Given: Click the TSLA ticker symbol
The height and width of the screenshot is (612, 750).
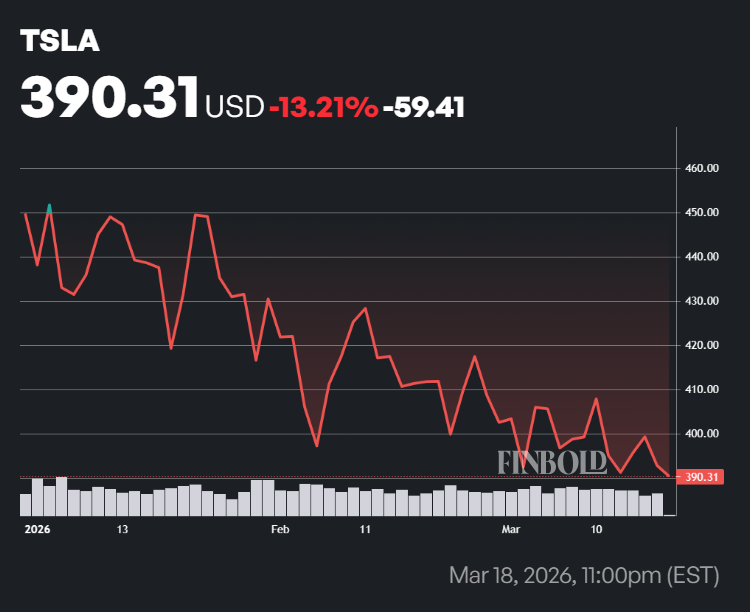Looking at the screenshot, I should pyautogui.click(x=60, y=41).
